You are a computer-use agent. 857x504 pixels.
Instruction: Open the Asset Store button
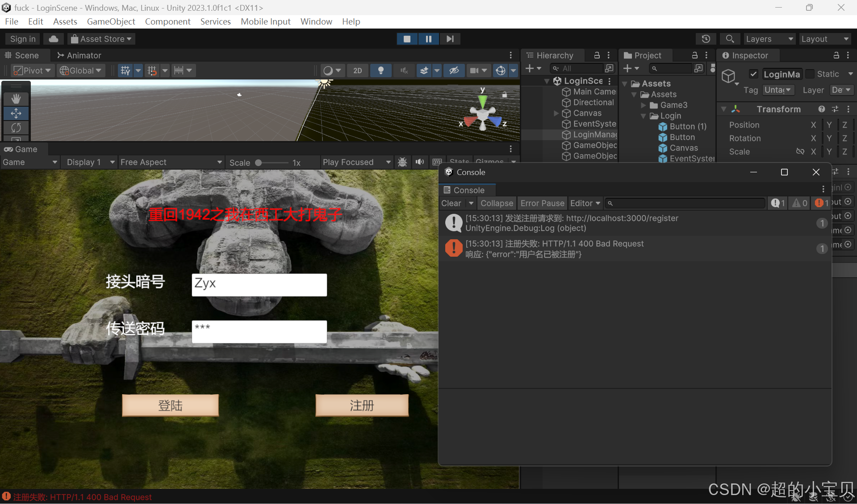click(101, 39)
